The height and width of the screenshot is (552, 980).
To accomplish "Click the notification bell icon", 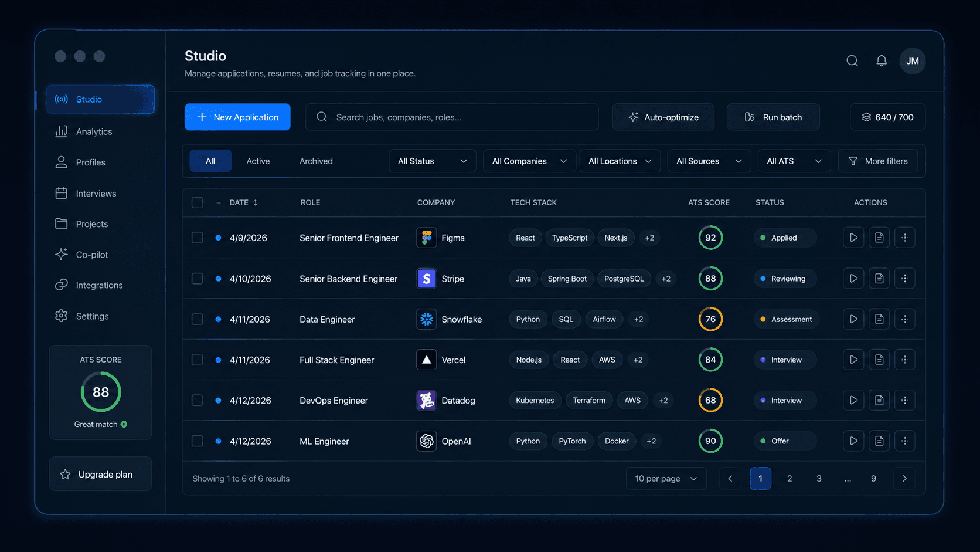I will click(x=882, y=61).
